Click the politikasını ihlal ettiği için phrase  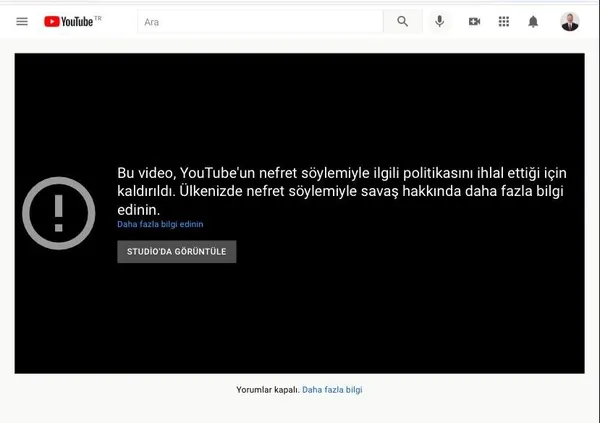point(485,173)
